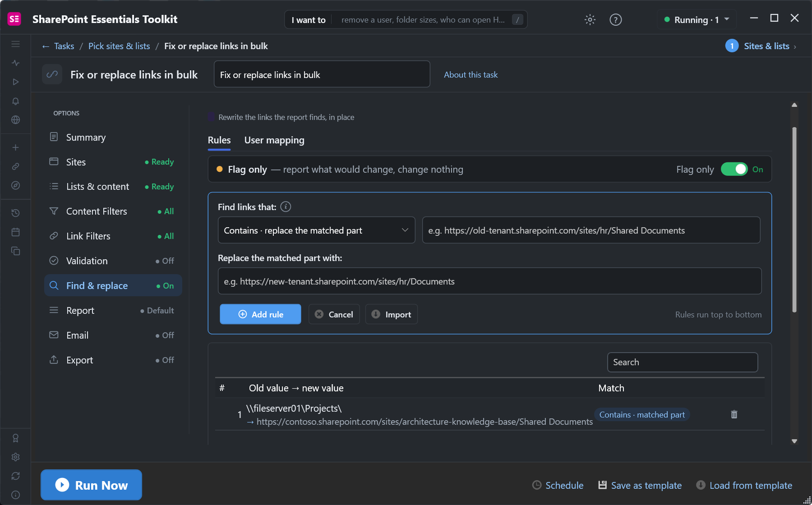Click the globe icon in sidebar

[x=15, y=120]
